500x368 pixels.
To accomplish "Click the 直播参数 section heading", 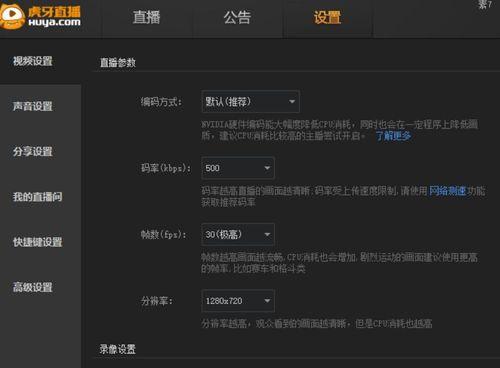I will [x=118, y=62].
